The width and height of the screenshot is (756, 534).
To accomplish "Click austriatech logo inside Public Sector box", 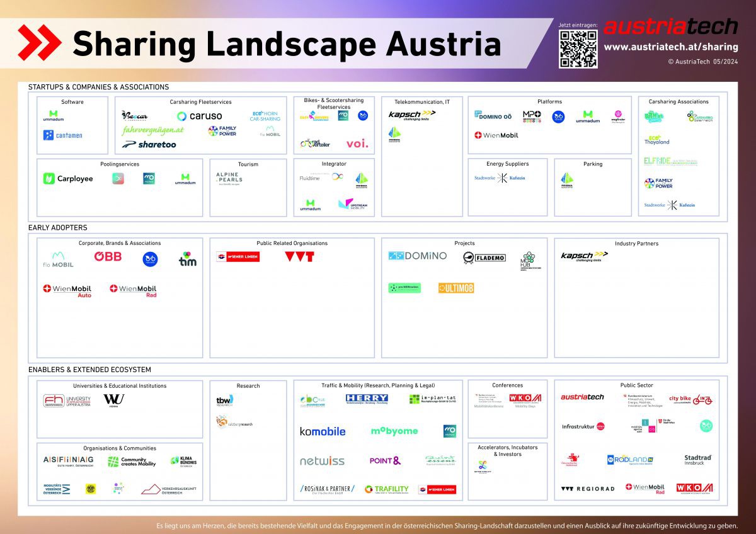I will coord(582,397).
